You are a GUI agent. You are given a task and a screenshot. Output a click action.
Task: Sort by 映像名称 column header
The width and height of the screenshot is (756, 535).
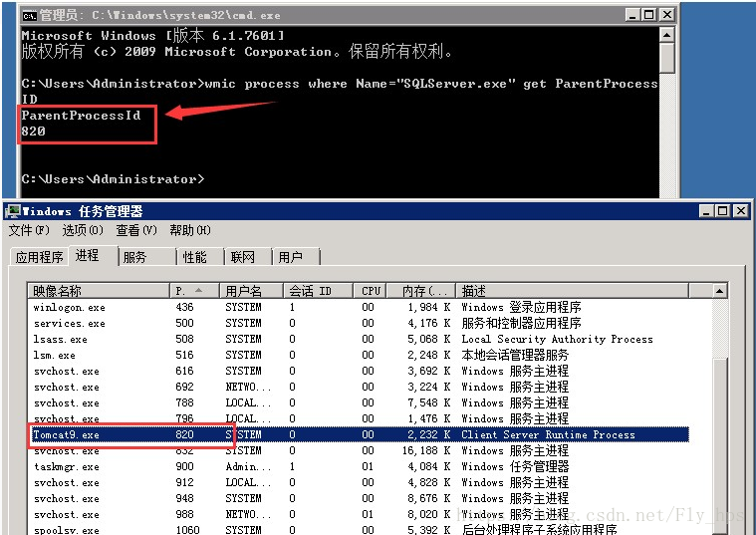point(99,291)
